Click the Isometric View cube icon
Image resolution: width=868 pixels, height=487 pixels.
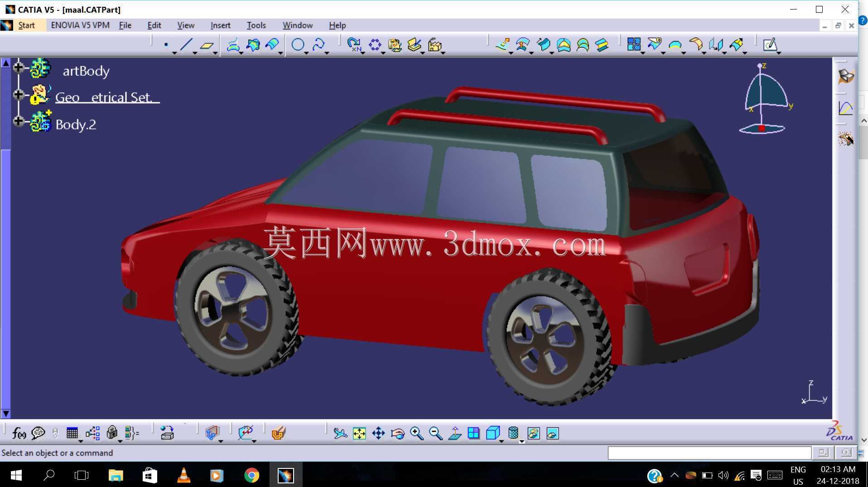(x=492, y=433)
